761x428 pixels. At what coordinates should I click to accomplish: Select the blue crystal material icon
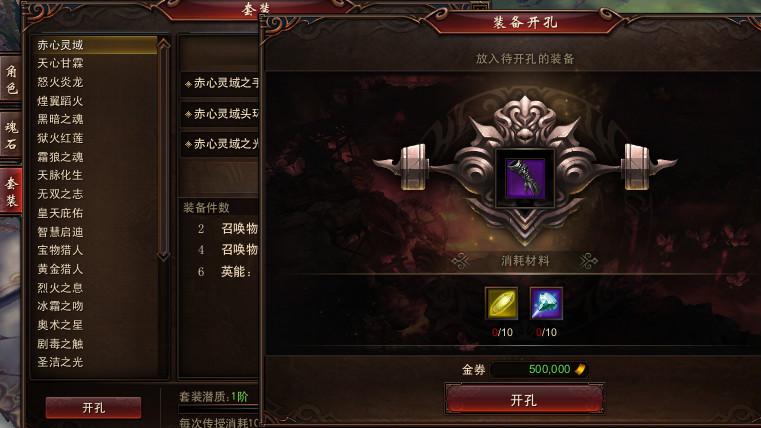[546, 304]
